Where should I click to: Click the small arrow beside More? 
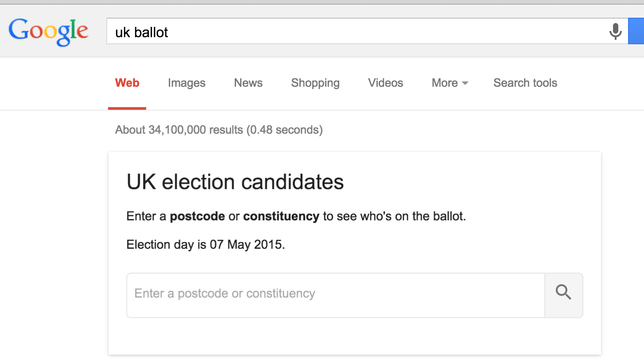[465, 84]
